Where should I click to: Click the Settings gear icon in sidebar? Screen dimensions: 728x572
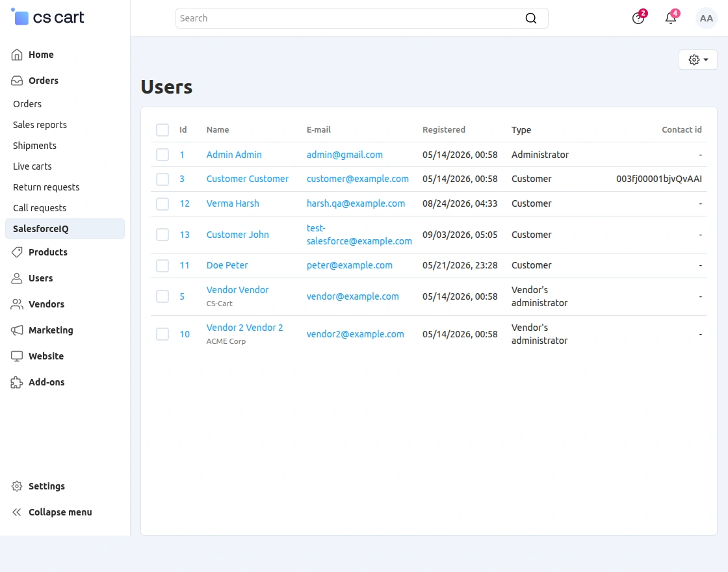click(17, 486)
